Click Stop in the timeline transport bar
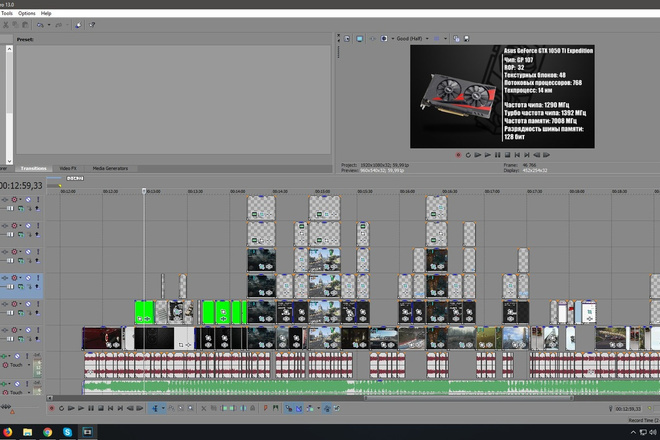This screenshot has height=440, width=660. [101, 408]
